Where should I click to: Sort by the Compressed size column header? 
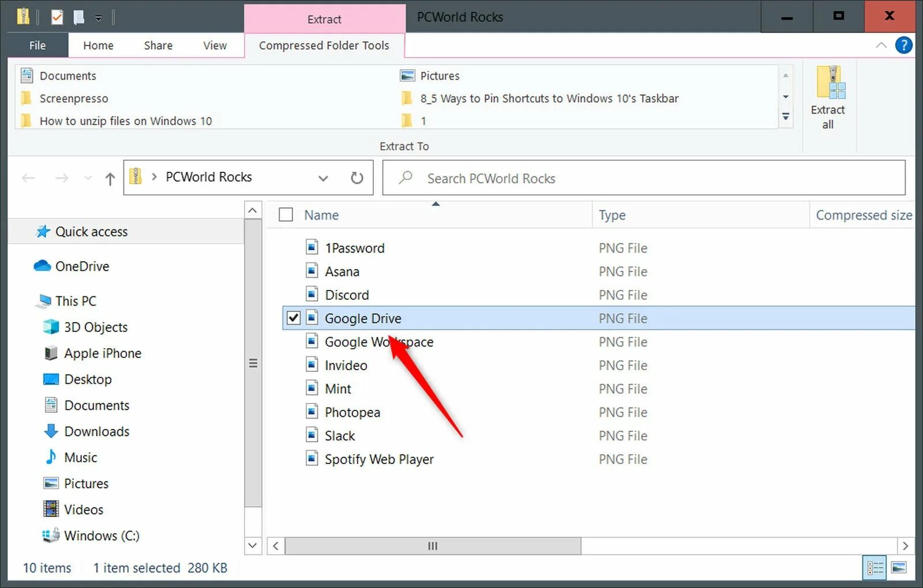point(863,214)
